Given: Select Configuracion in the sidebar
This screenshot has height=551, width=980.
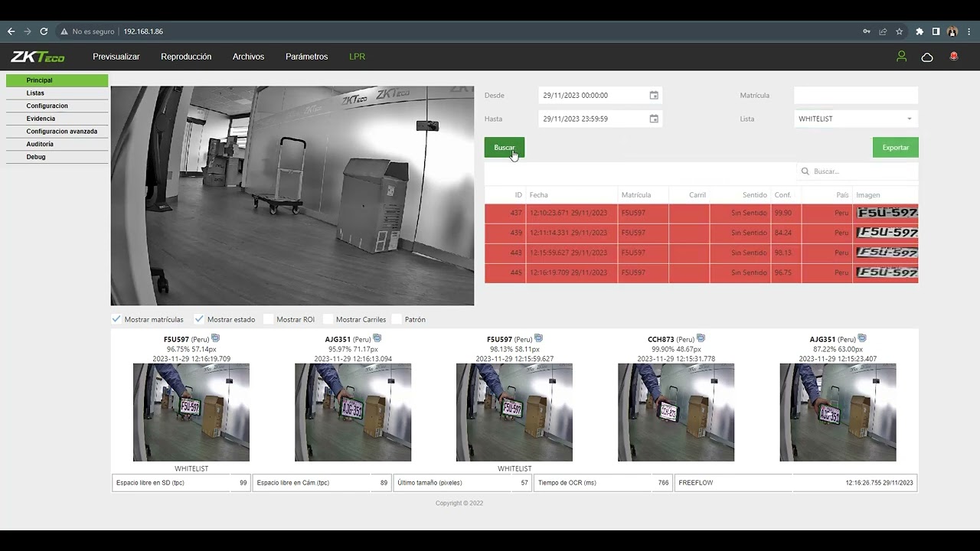Looking at the screenshot, I should [57, 106].
